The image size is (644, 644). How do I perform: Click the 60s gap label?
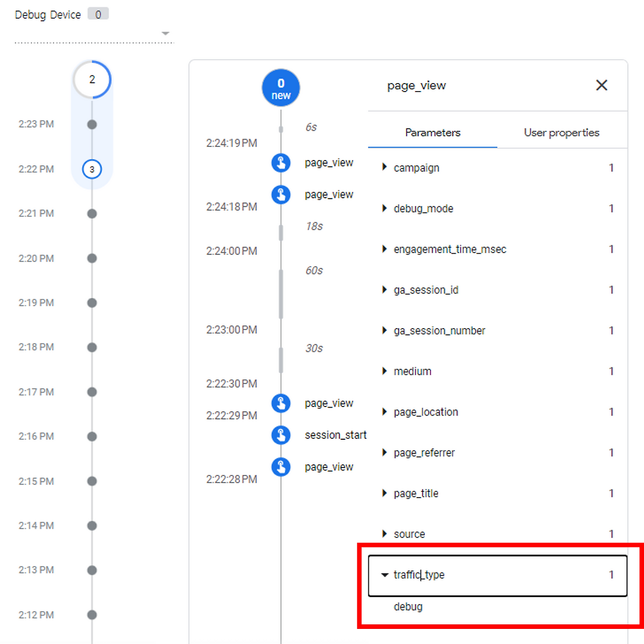pyautogui.click(x=314, y=271)
